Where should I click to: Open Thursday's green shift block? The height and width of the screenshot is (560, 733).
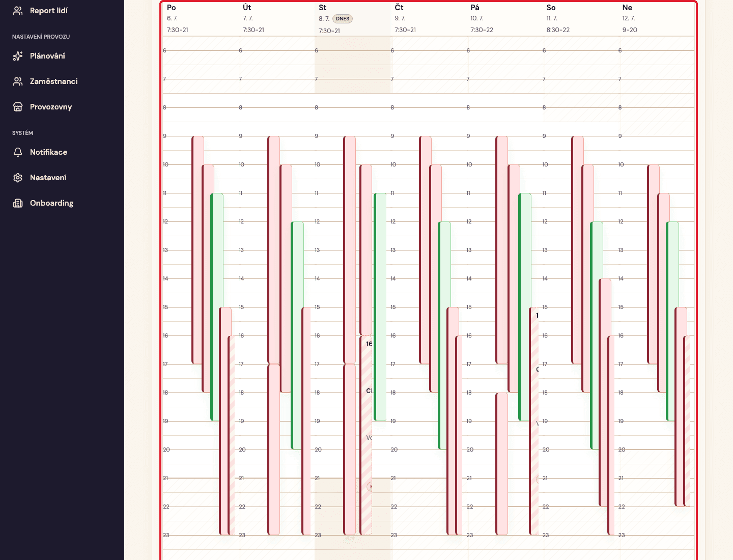[x=444, y=335]
